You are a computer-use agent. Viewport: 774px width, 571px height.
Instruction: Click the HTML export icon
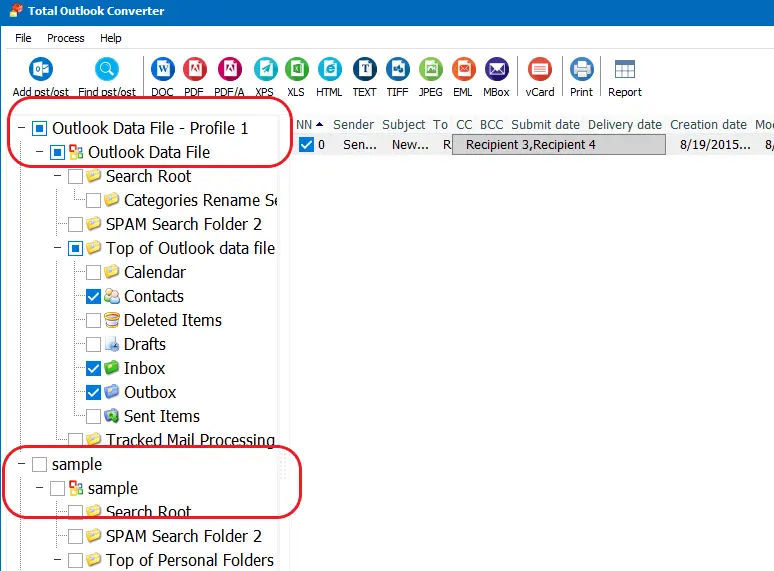click(329, 70)
